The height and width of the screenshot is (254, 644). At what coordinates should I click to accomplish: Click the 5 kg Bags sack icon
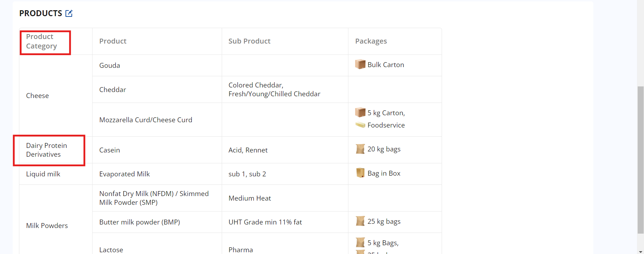click(360, 242)
